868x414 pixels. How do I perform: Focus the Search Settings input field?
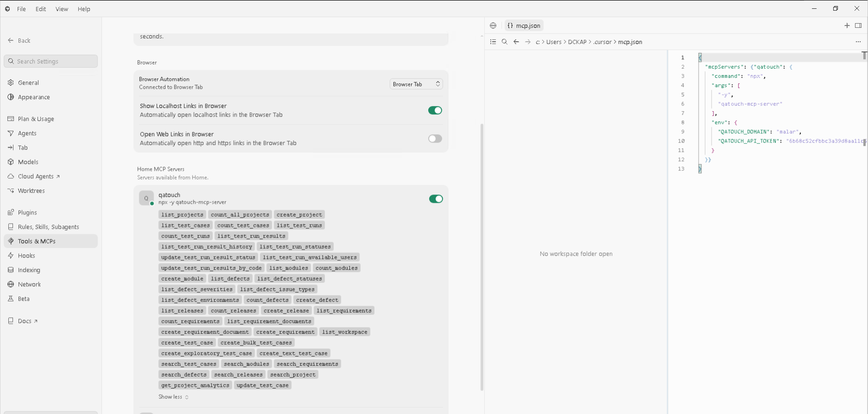[x=51, y=61]
